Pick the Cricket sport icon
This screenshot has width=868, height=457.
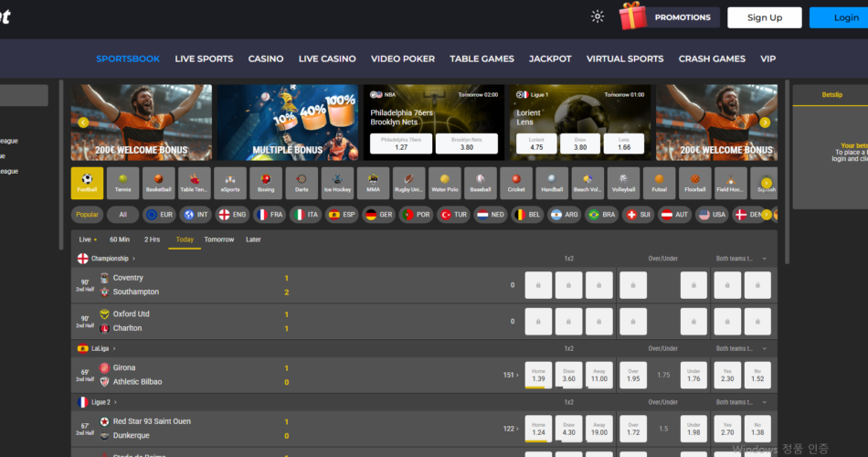point(516,183)
